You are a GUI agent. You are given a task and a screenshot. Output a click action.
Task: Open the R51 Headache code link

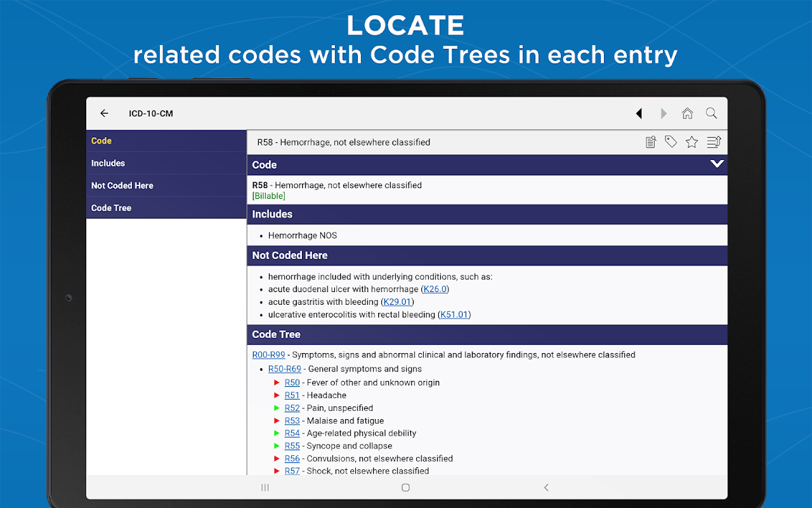[292, 396]
